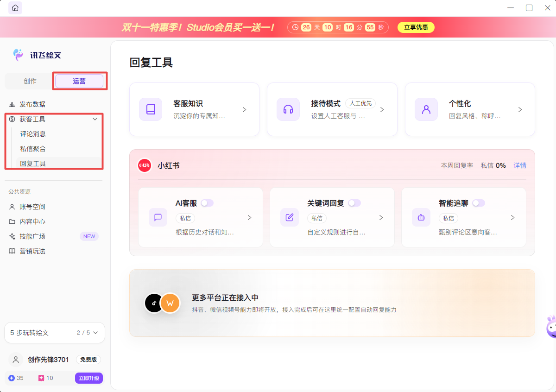Click the 发布数据 bar chart icon

[x=12, y=104]
